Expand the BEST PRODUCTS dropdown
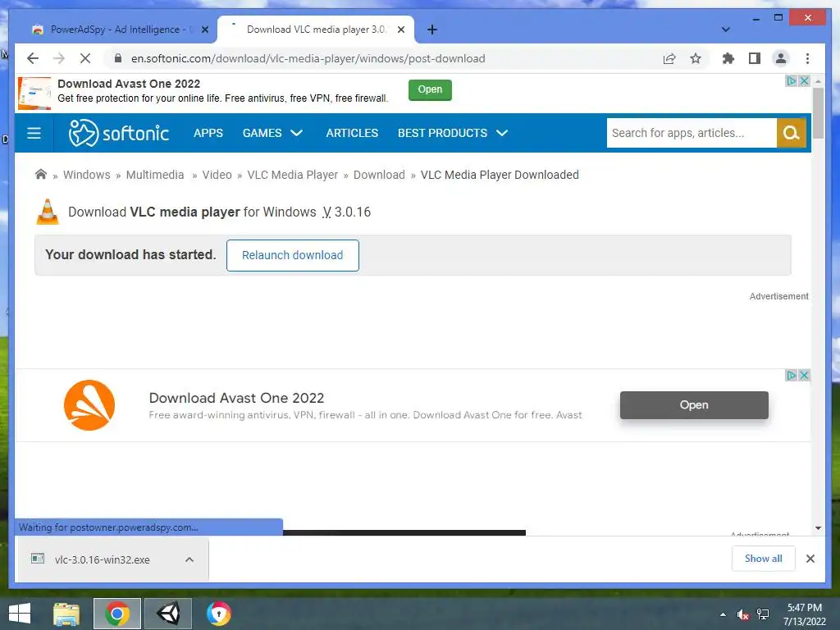This screenshot has width=840, height=630. (453, 133)
